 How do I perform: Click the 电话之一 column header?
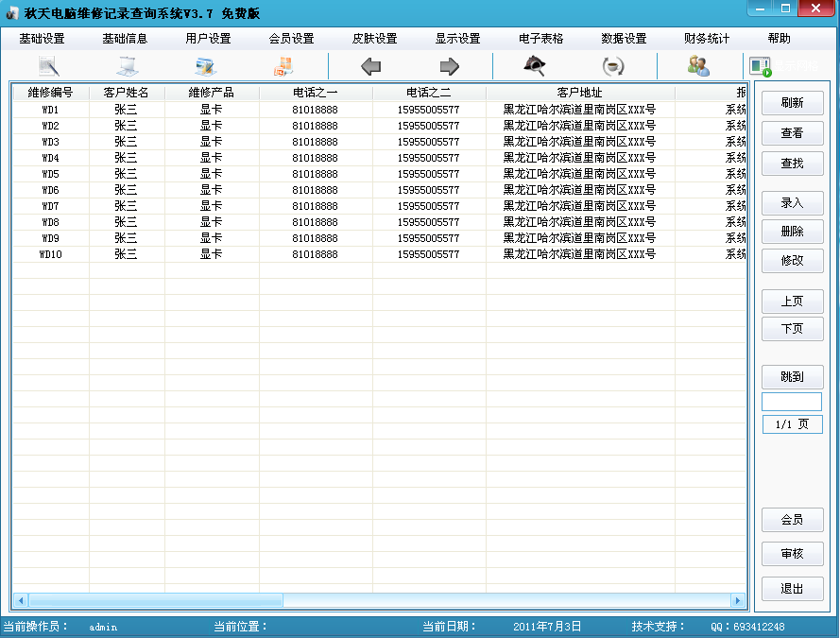click(315, 93)
